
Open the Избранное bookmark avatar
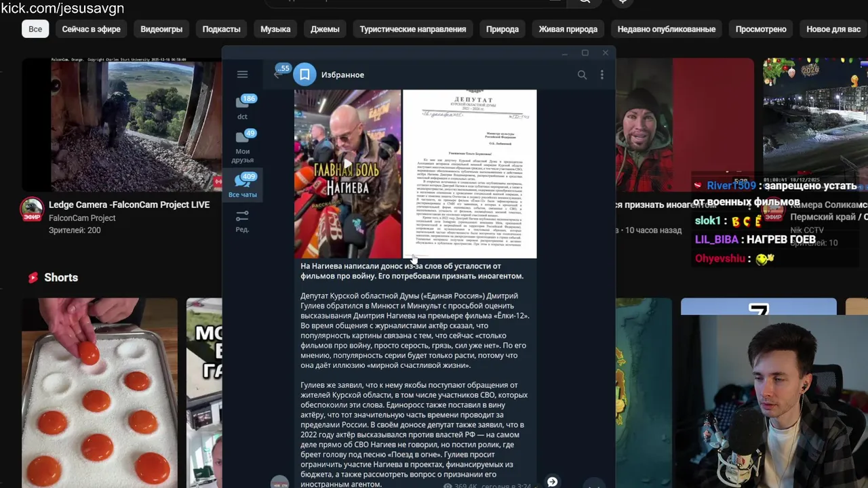pos(304,75)
